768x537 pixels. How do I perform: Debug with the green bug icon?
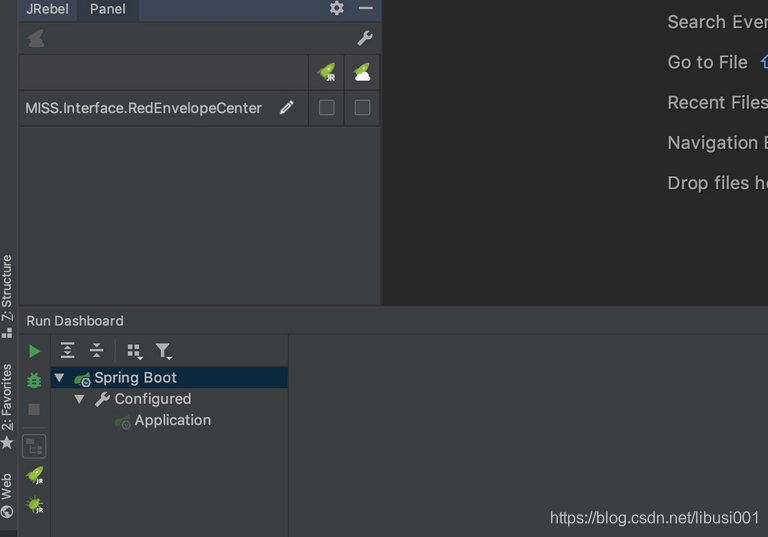34,380
